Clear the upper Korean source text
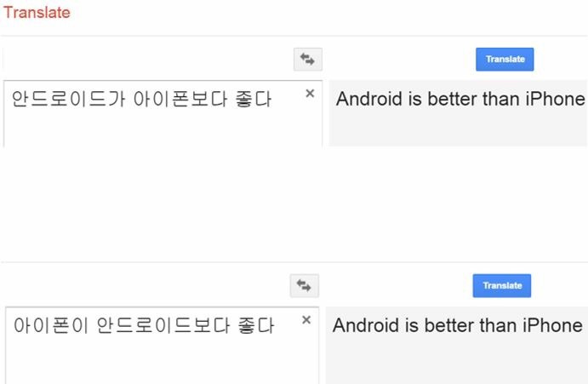Image resolution: width=588 pixels, height=384 pixels. coord(310,94)
